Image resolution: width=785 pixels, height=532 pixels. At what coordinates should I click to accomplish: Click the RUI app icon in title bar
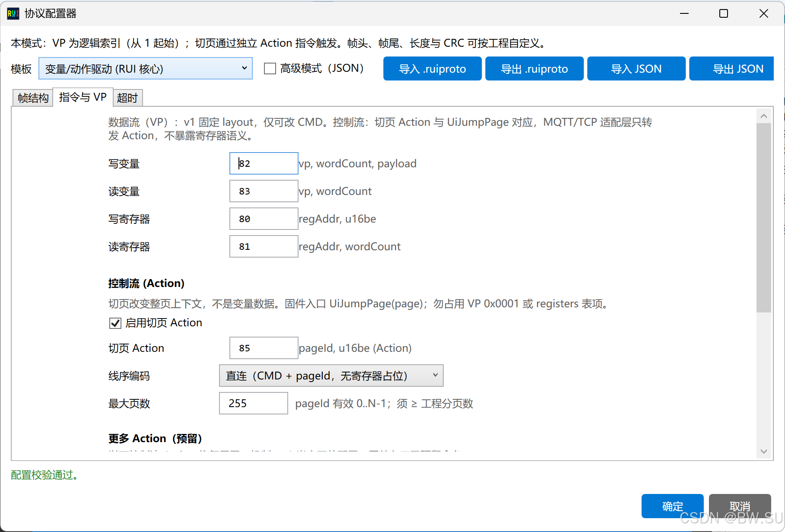[x=13, y=13]
